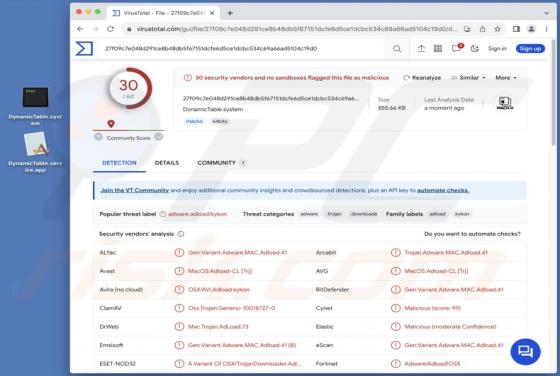Click the info icon beside Security vendors' analysis
This screenshot has height=376, width=560.
tap(181, 234)
